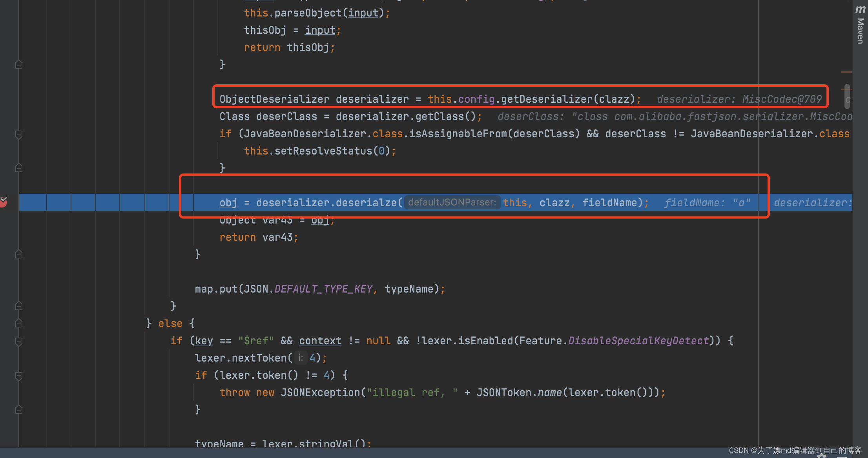Screen dimensions: 868x458
Task: Click the 'i:' parameter hint in nextToken
Action: pos(301,358)
